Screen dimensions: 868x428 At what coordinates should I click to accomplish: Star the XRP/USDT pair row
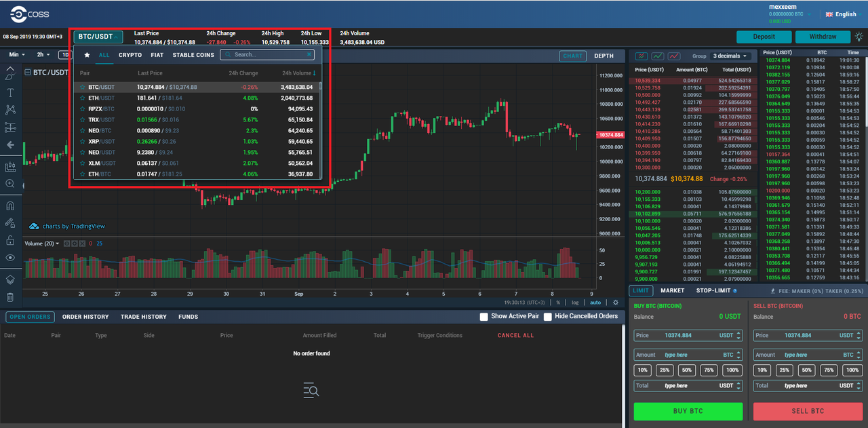82,142
